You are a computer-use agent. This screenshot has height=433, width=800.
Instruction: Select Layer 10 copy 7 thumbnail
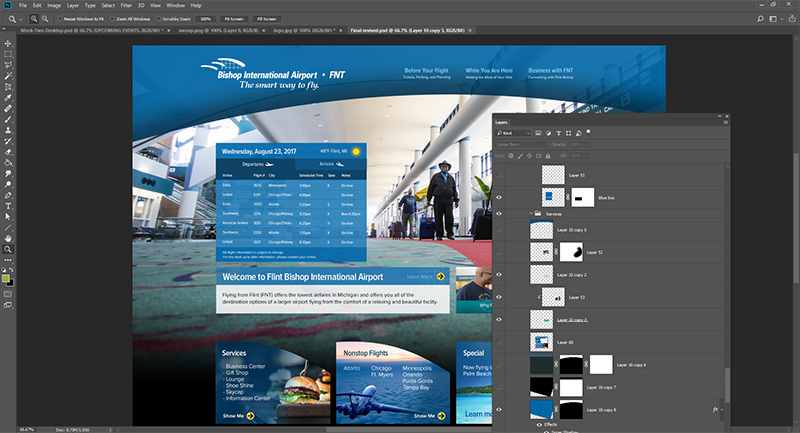click(x=541, y=387)
